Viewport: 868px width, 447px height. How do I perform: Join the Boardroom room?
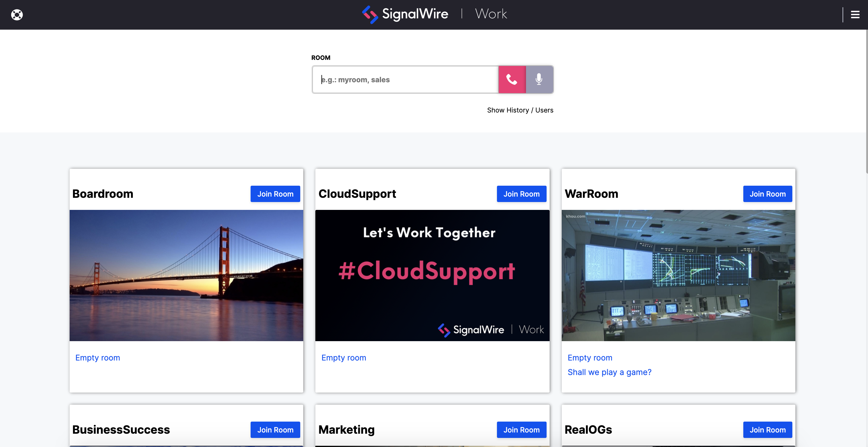(x=275, y=194)
